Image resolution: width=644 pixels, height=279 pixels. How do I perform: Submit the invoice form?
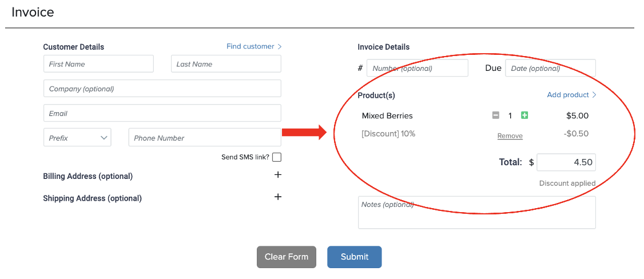click(355, 257)
